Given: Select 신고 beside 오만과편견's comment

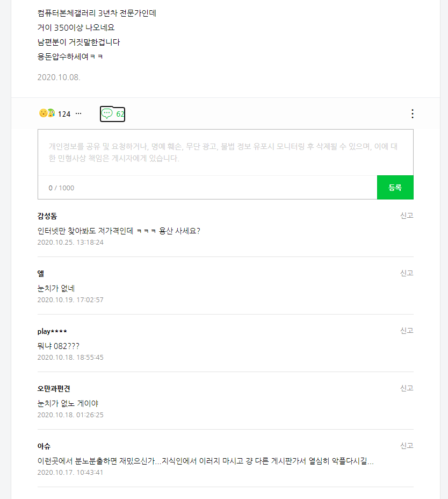Looking at the screenshot, I should (407, 388).
